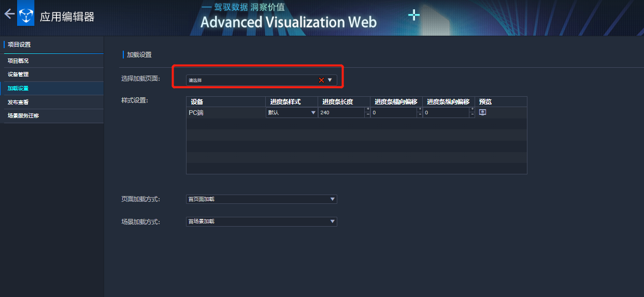Click the 进度条横向偏移 column header

pyautogui.click(x=396, y=102)
